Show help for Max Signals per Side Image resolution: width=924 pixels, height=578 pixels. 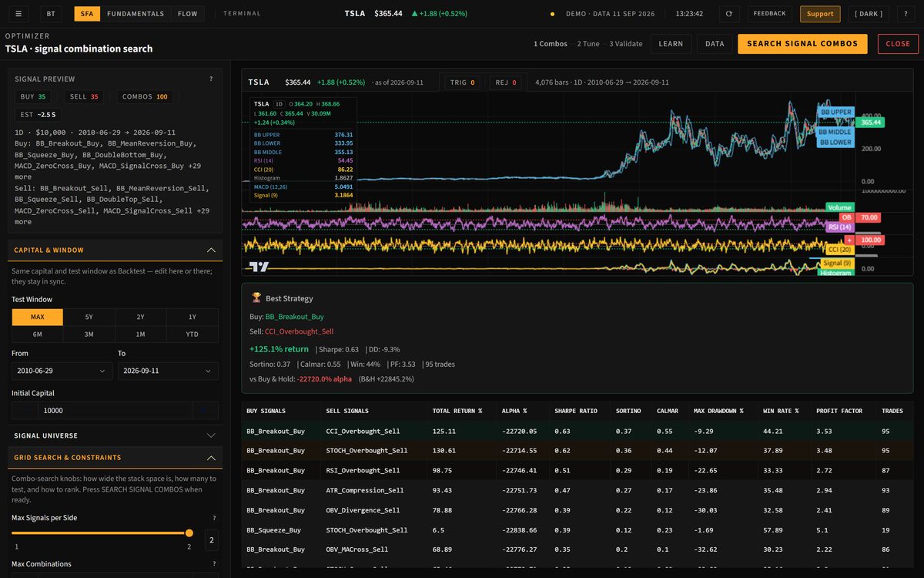pyautogui.click(x=214, y=518)
